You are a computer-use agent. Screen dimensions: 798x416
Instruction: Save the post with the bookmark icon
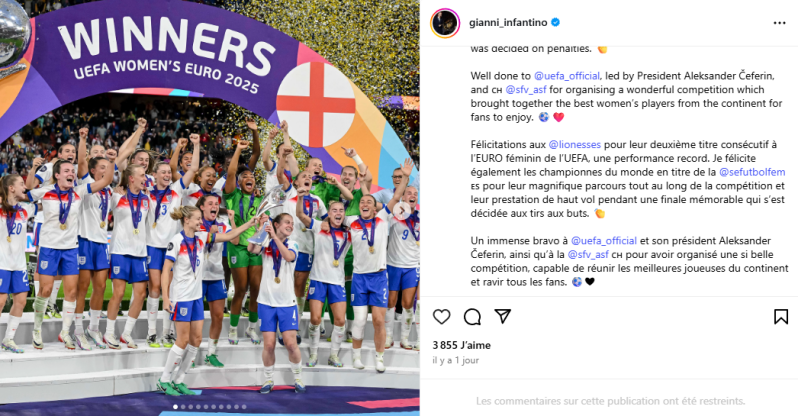[x=781, y=317]
